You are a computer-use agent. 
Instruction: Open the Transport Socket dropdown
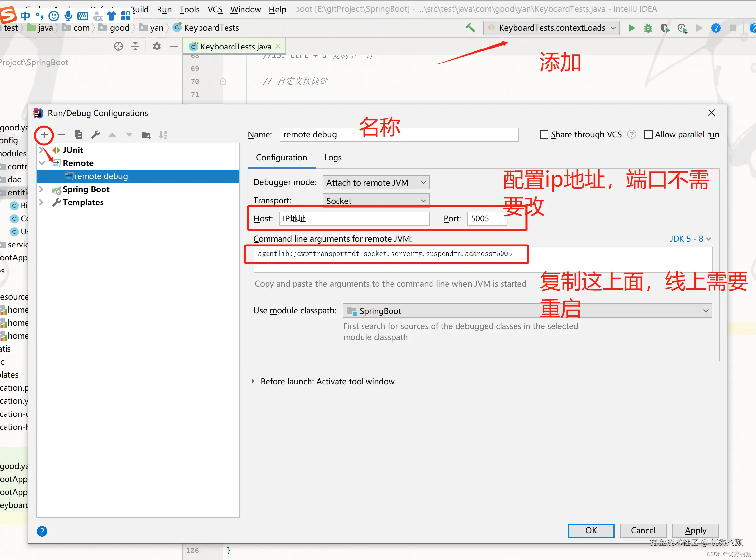tap(376, 201)
